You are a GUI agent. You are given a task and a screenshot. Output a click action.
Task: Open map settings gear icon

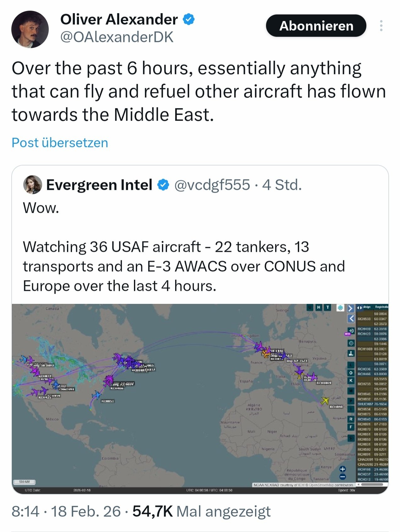(x=351, y=343)
